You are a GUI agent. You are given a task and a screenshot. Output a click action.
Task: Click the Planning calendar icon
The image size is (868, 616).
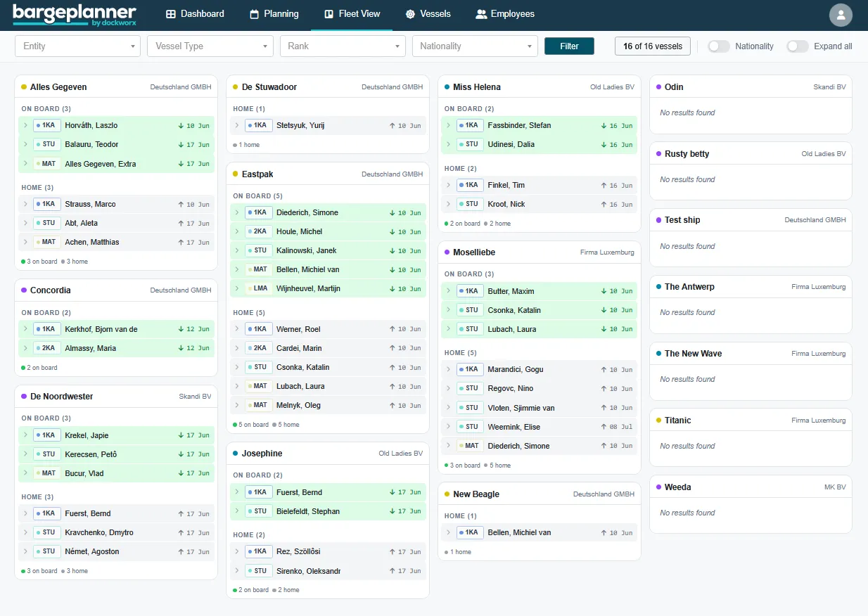click(254, 14)
